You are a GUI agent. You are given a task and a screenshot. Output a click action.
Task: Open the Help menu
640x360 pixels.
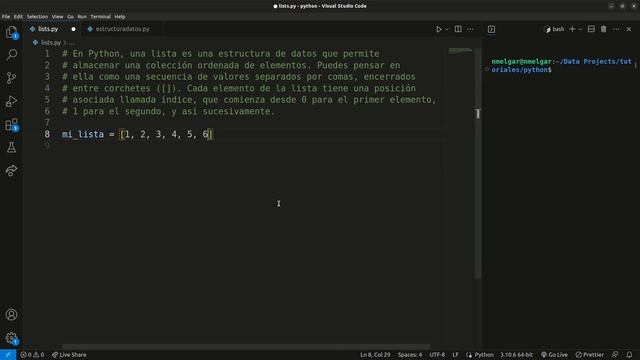click(120, 17)
